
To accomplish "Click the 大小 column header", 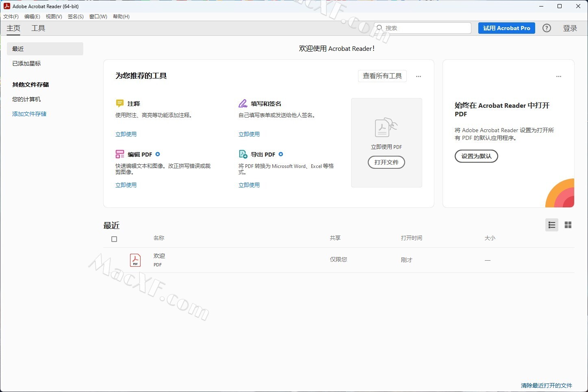I will [x=490, y=238].
